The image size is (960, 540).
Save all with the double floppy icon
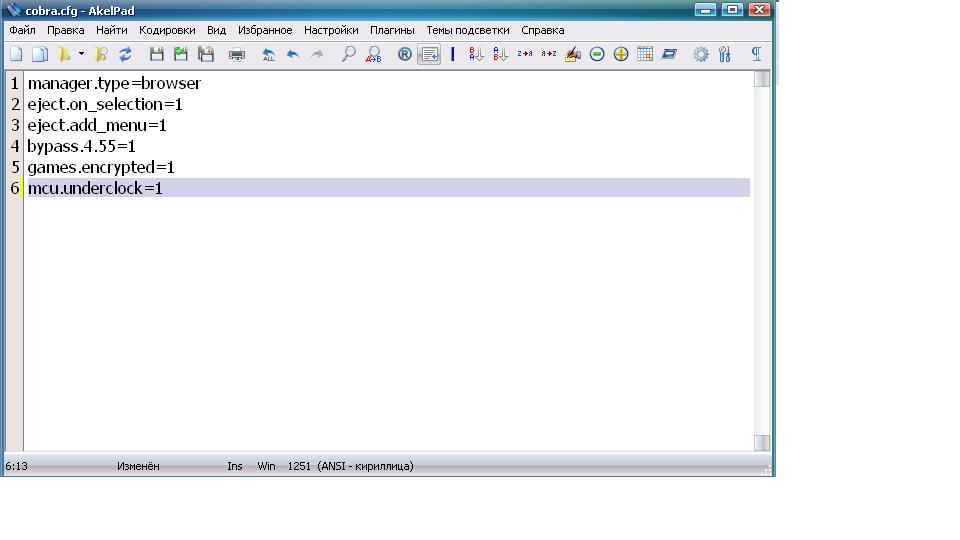(206, 54)
